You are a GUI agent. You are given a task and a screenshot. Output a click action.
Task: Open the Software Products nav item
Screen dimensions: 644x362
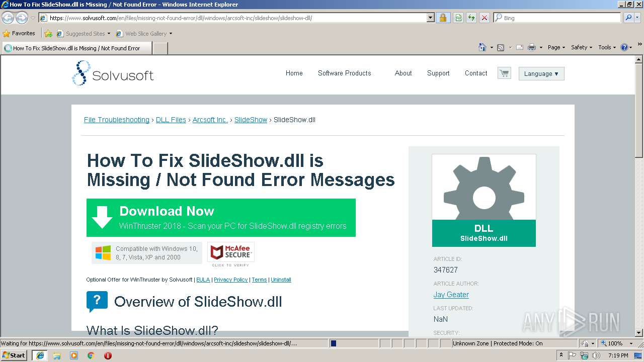pyautogui.click(x=345, y=73)
